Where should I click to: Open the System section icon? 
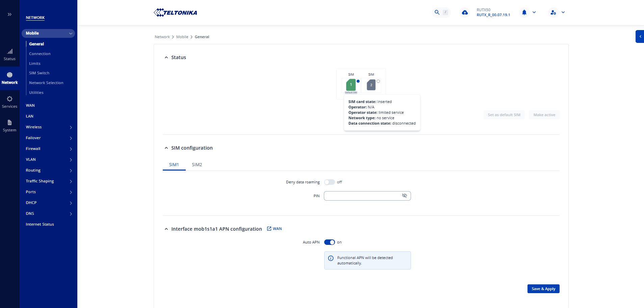tap(9, 126)
